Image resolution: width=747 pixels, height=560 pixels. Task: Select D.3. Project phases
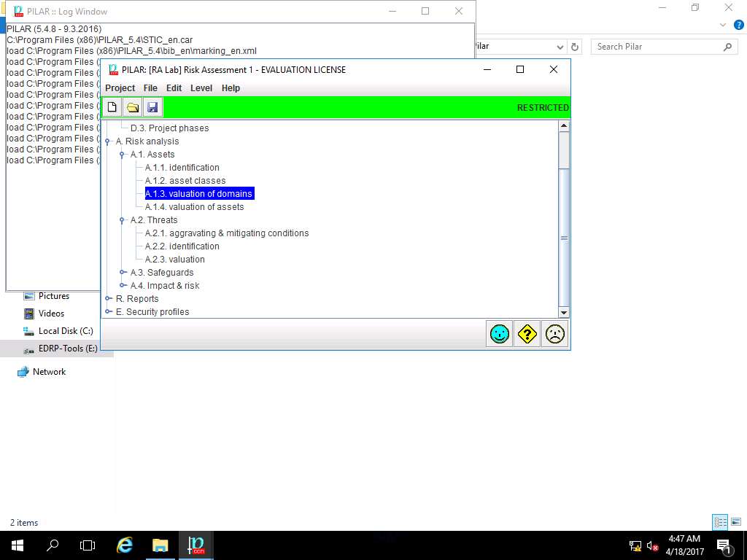[x=169, y=128]
